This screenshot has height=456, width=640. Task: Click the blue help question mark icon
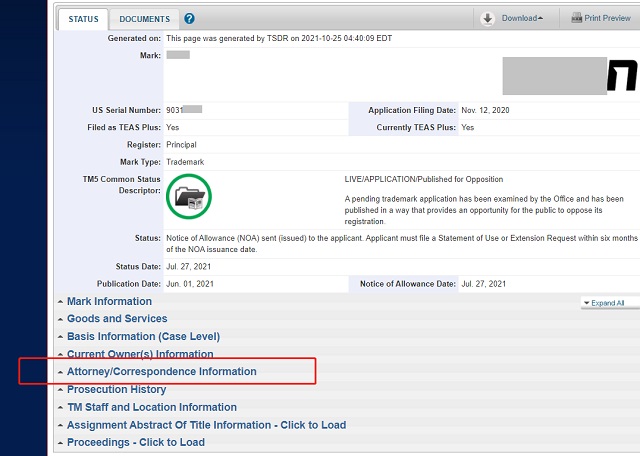(x=190, y=19)
